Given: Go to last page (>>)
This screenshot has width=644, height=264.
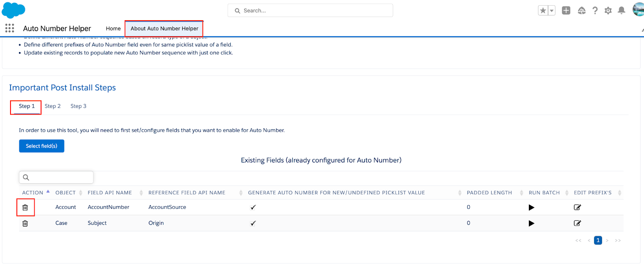Looking at the screenshot, I should point(618,241).
